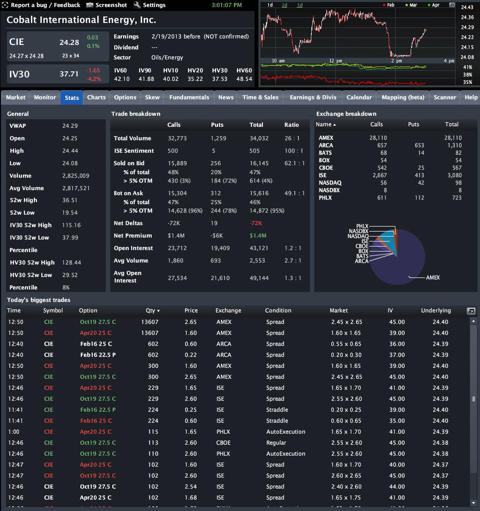The width and height of the screenshot is (480, 511).
Task: Click the icon right of Underlying header
Action: (x=471, y=311)
